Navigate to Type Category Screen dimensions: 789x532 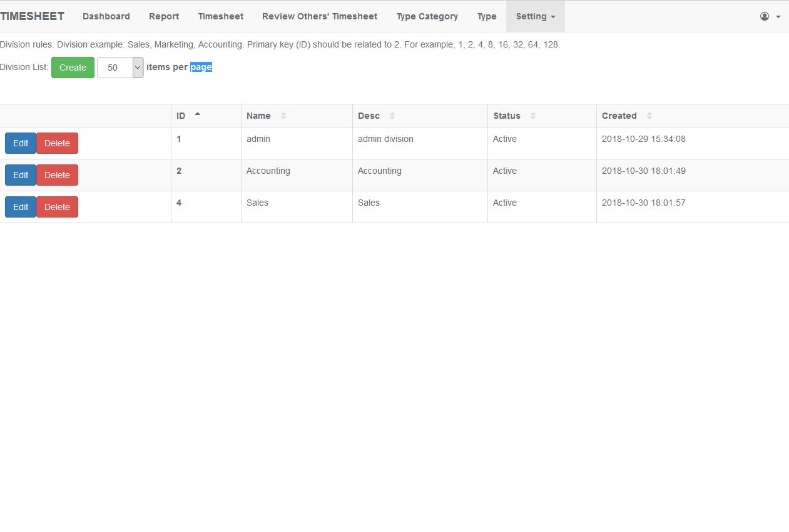point(427,16)
